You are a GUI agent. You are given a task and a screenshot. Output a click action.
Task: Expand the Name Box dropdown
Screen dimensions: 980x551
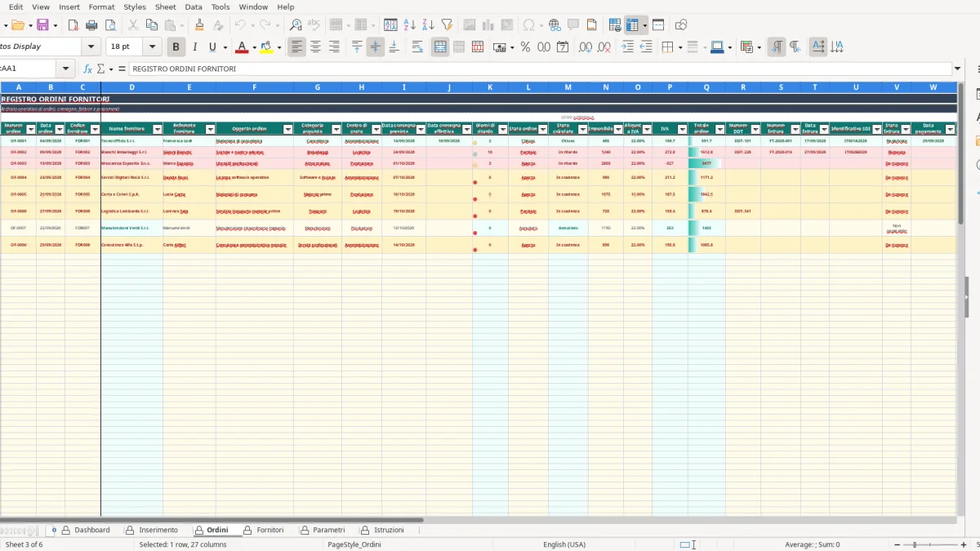[x=66, y=69]
